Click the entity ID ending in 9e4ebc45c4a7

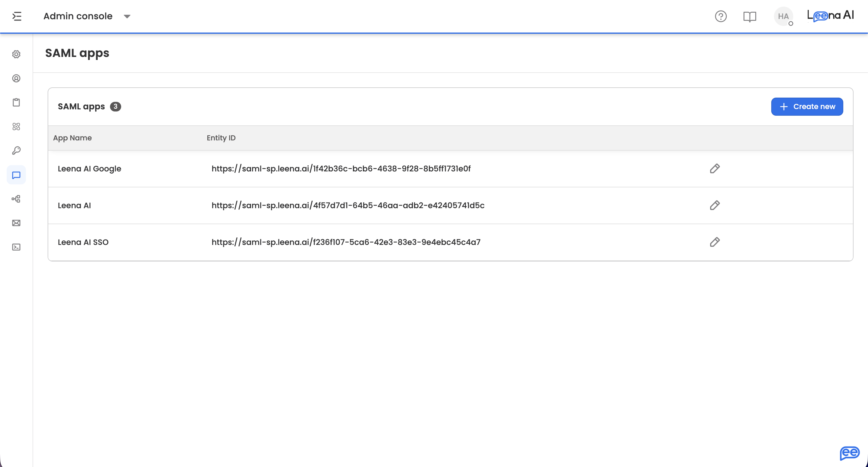pos(346,242)
